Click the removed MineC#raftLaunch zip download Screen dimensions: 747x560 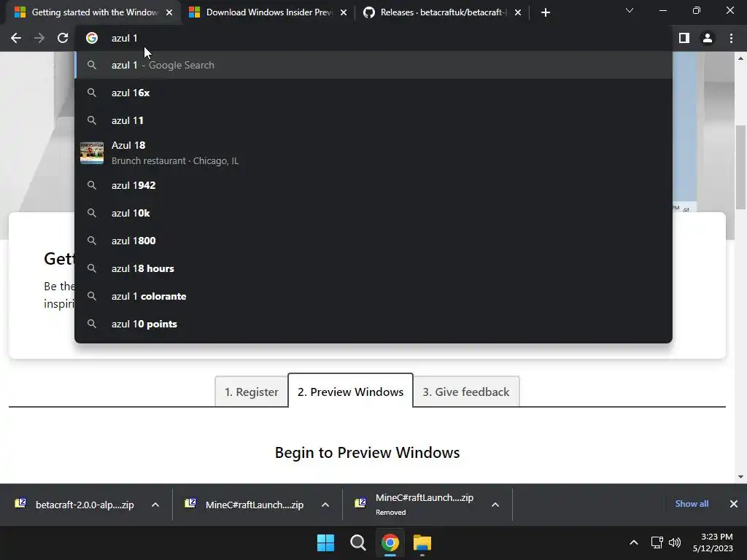click(414, 505)
